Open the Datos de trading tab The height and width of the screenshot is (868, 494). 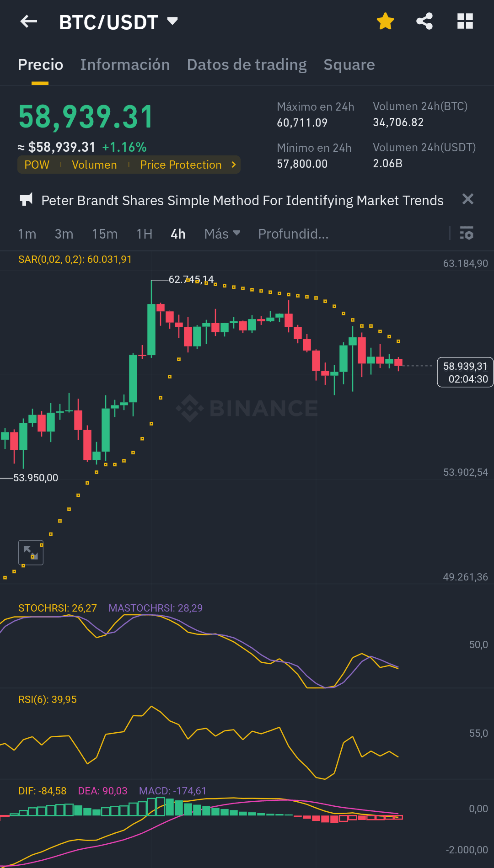247,65
